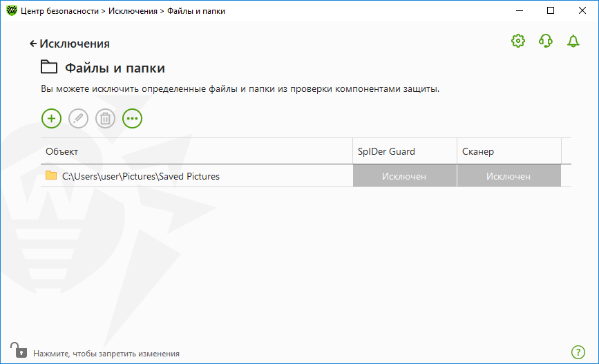This screenshot has height=364, width=599.
Task: Open help via the question mark icon
Action: pyautogui.click(x=578, y=352)
